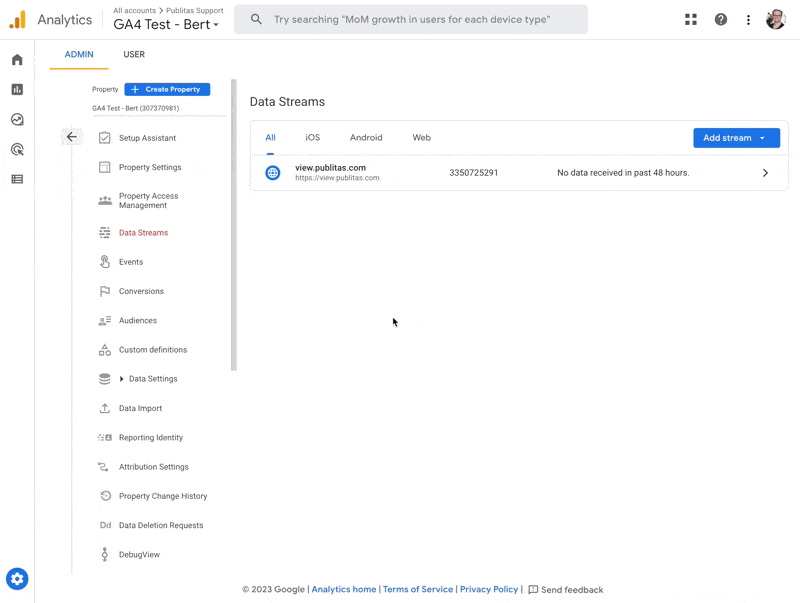Open Events settings
Screen dimensions: 800x603
[x=131, y=262]
